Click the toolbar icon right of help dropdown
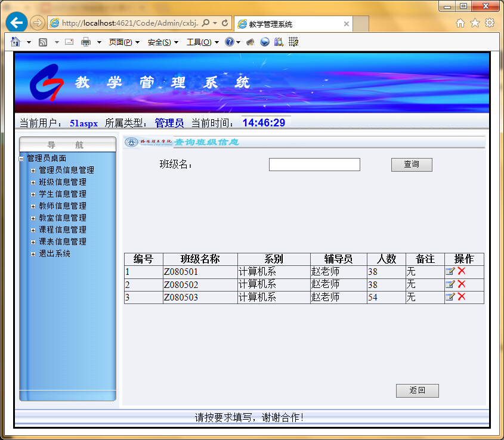The width and height of the screenshot is (504, 440). click(x=250, y=42)
